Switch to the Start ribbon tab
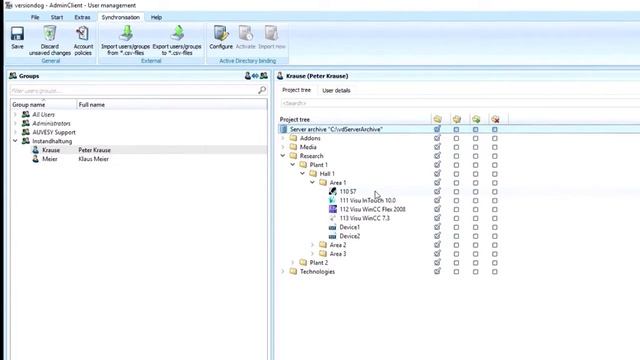Viewport: 640px width, 360px height. click(x=57, y=17)
